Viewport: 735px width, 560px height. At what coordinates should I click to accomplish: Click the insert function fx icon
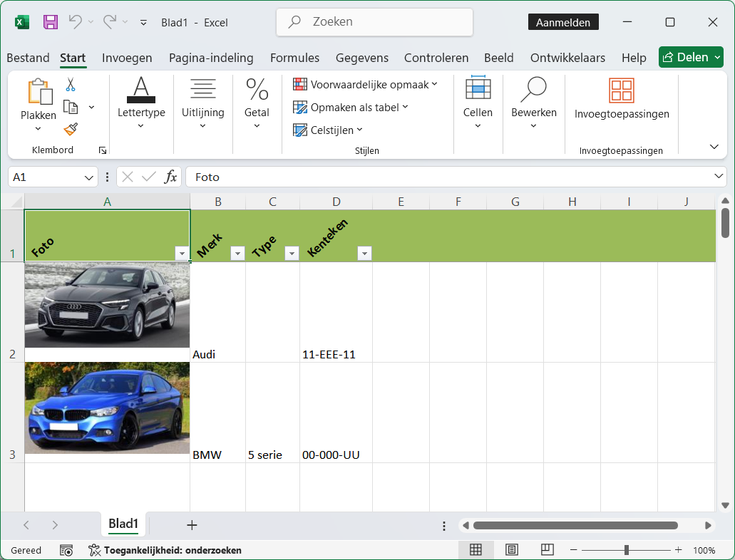170,177
